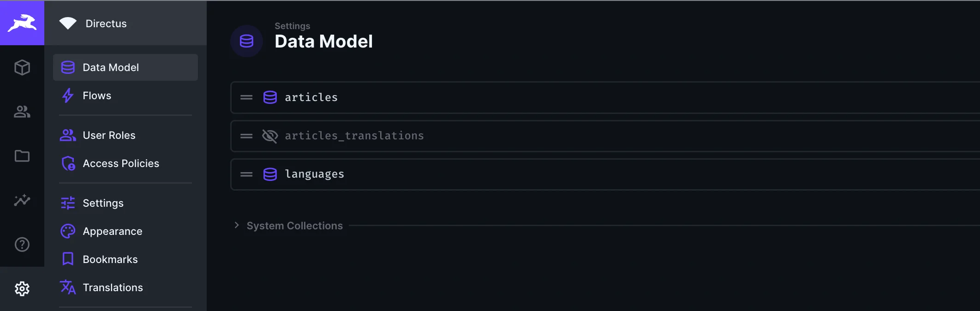980x311 pixels.
Task: Open the Help documentation icon
Action: point(22,245)
